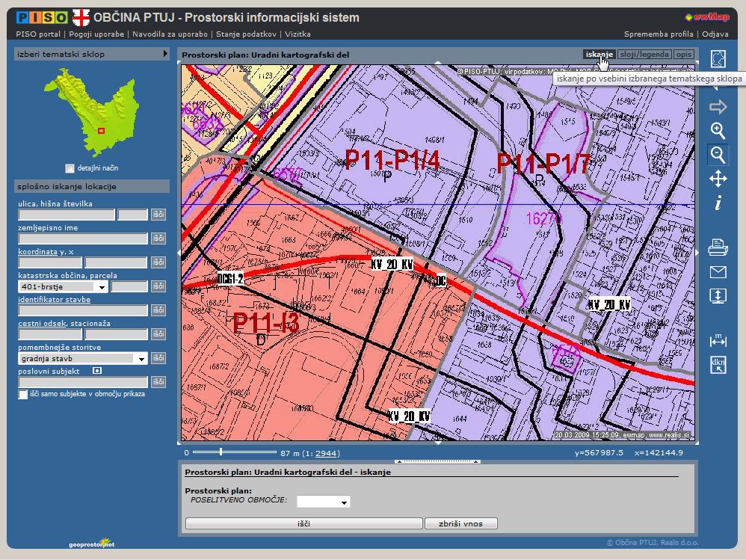Screen dimensions: 746x560
Task: Click the wide 'išči' search button
Action: tap(303, 523)
